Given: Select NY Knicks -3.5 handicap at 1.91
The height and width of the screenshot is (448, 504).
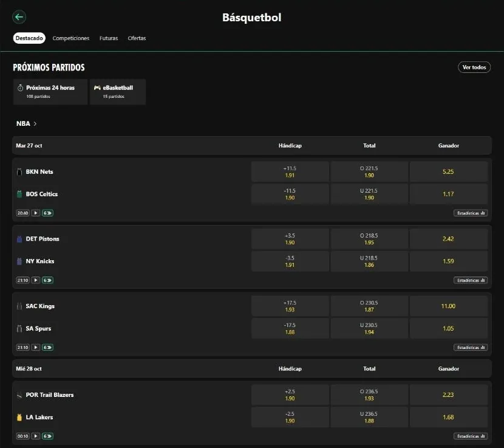Looking at the screenshot, I should pyautogui.click(x=290, y=261).
